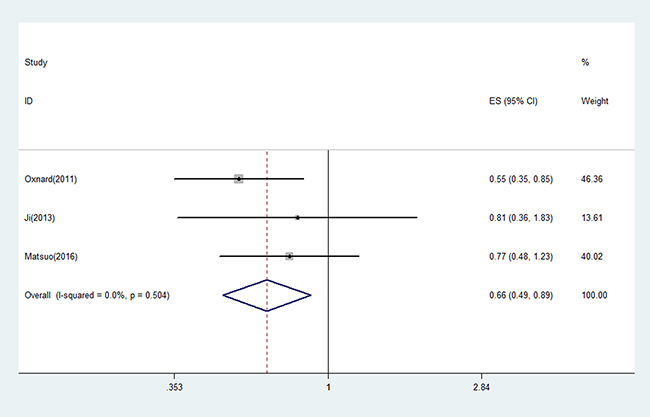Click the Weight column header
Viewport: 650px width, 417px height.
(595, 101)
